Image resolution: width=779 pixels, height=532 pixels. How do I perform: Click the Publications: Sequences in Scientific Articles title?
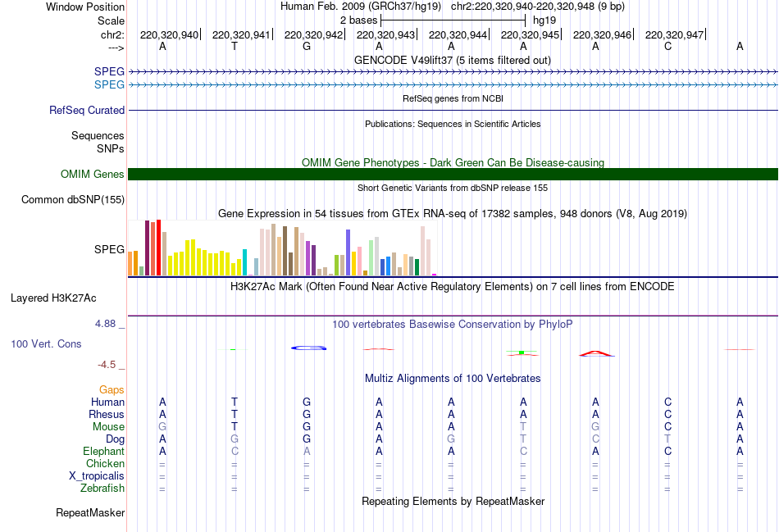click(453, 124)
